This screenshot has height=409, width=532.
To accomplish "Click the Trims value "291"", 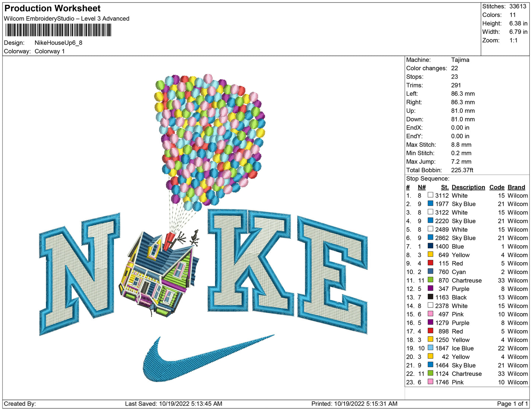I will tap(456, 85).
